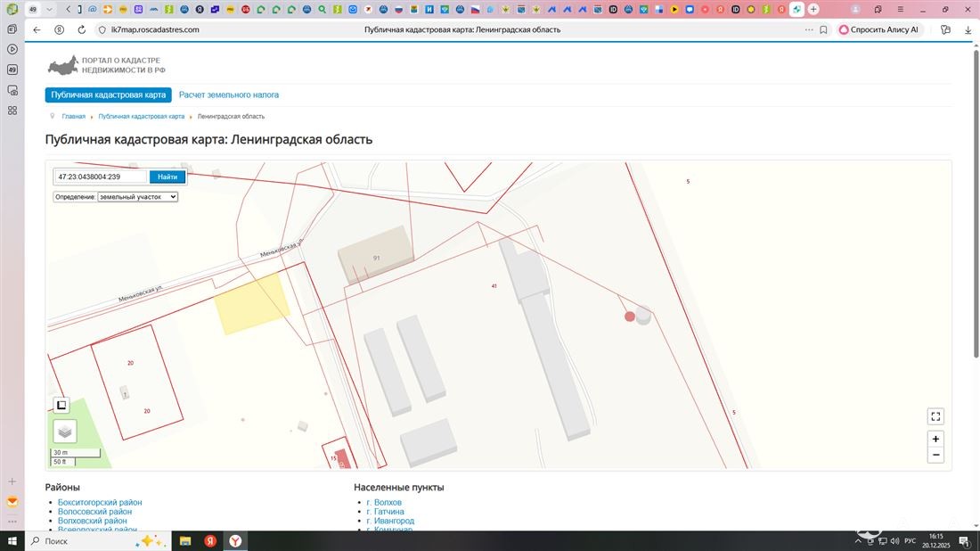Bookmark this page via the bookmark icon
This screenshot has width=980, height=551.
[823, 29]
